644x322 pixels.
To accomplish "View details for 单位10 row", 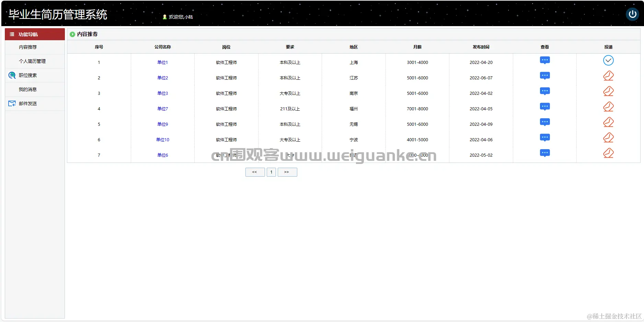I will click(545, 138).
